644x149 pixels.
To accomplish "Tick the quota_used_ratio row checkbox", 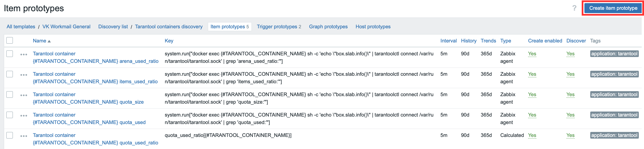I will coord(10,135).
